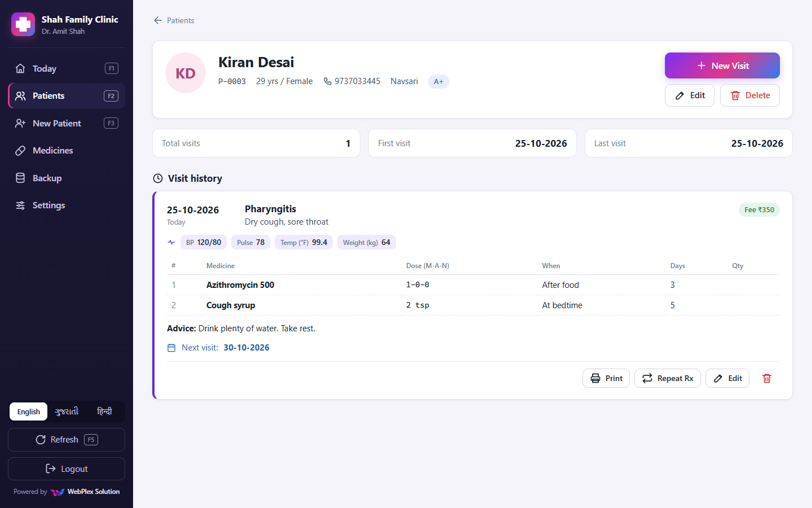Delete the patient Kiran Desai
The width and height of the screenshot is (812, 508).
[x=750, y=95]
